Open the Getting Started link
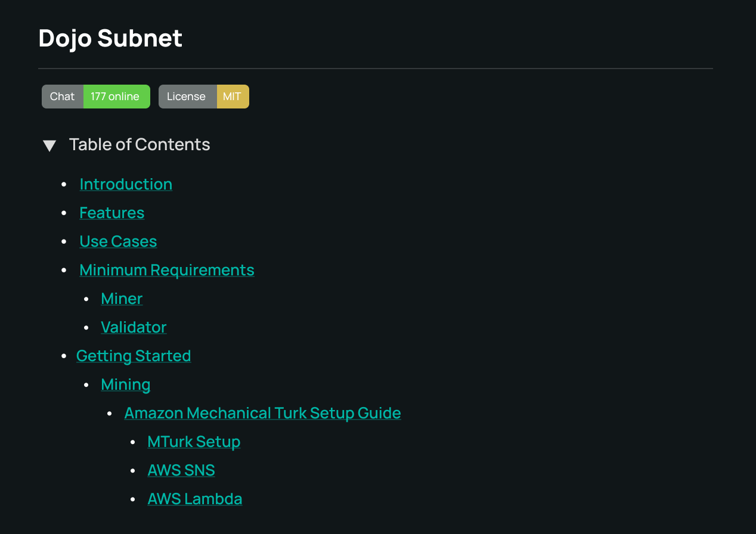Image resolution: width=756 pixels, height=534 pixels. 134,356
